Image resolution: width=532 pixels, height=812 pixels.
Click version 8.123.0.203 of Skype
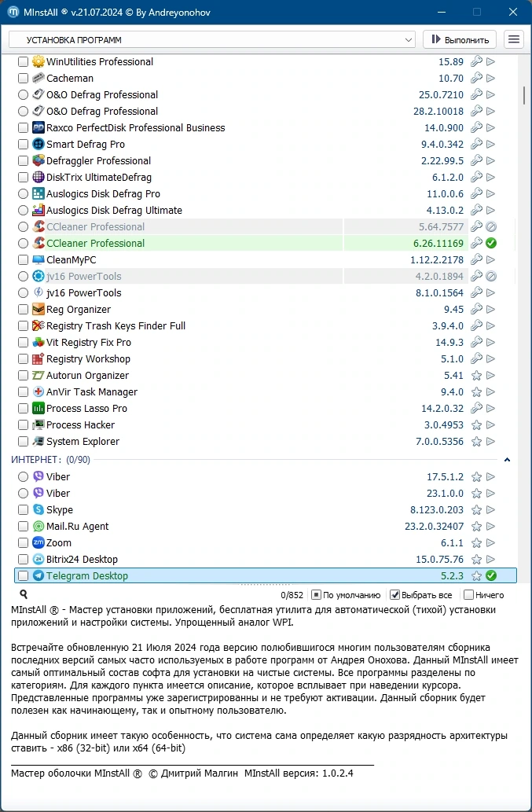click(x=437, y=509)
